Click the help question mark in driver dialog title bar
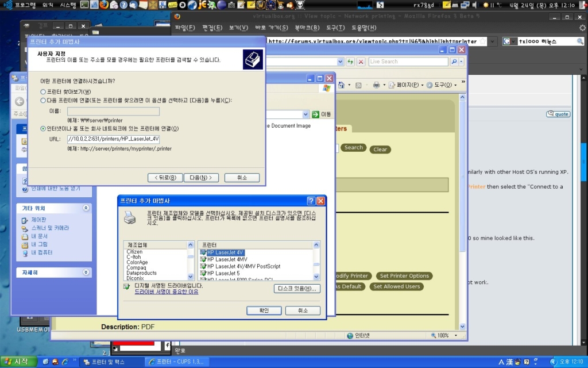The height and width of the screenshot is (368, 588). pos(311,201)
